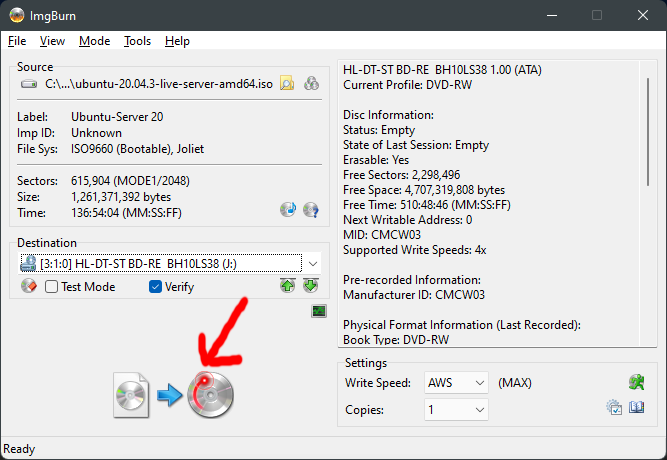The width and height of the screenshot is (667, 460).
Task: Click the time value 136:54:04 (MM:SS:FF)
Action: point(126,213)
